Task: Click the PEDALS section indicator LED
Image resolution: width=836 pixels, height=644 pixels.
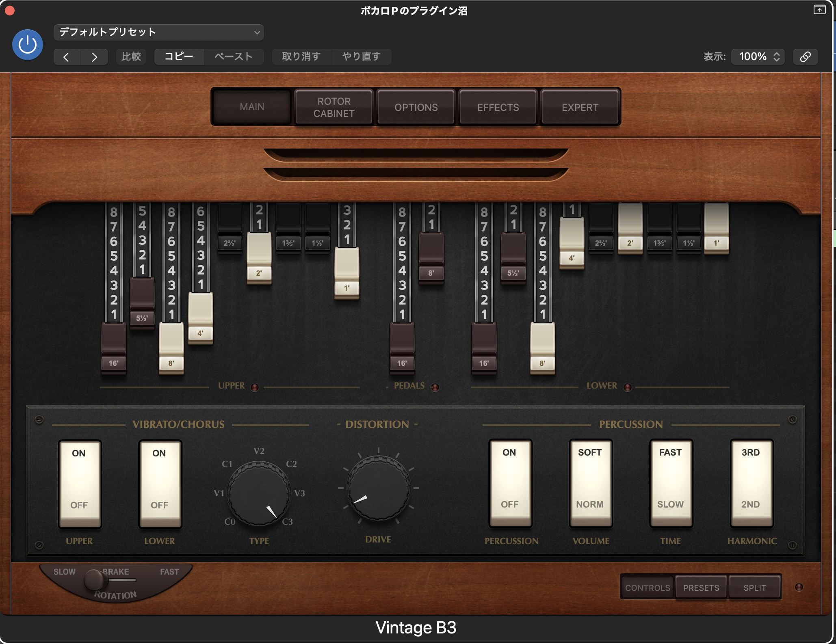Action: click(435, 387)
